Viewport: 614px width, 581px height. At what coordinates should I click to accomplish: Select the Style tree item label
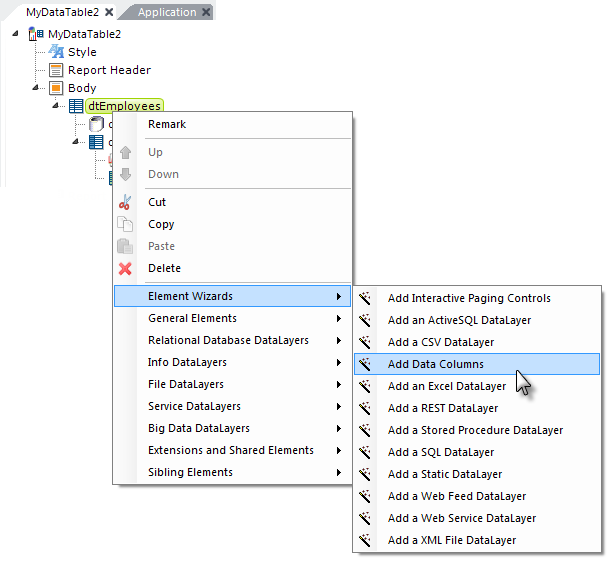82,52
